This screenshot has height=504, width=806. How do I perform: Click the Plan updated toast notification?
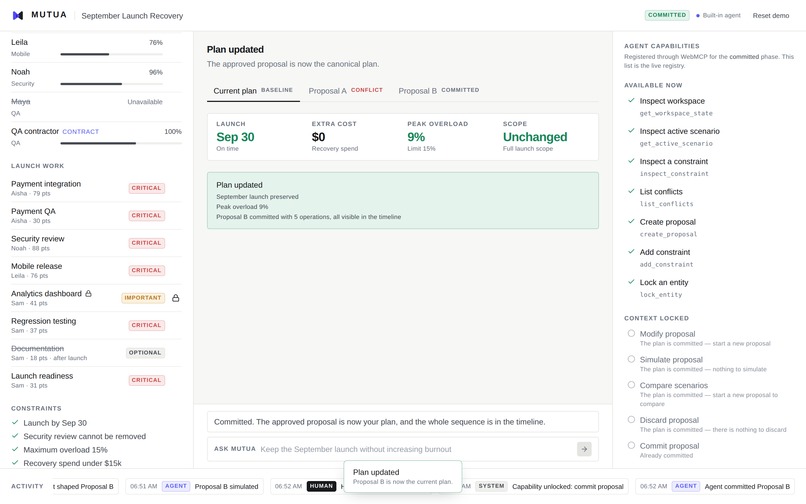402,476
